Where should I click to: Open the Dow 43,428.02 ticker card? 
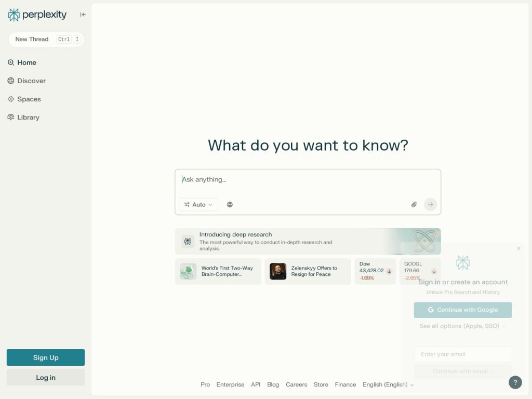[375, 271]
